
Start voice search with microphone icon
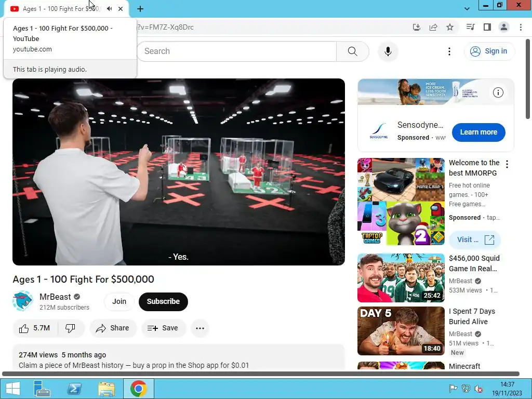point(388,51)
